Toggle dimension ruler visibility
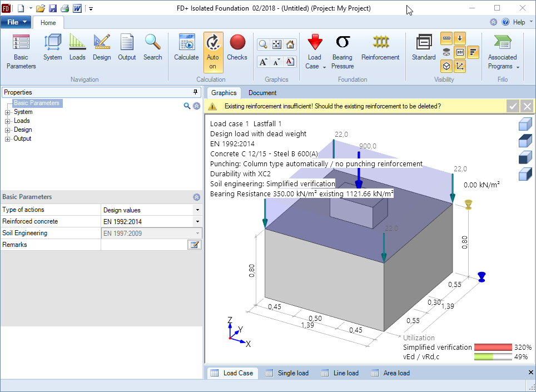 pos(446,38)
